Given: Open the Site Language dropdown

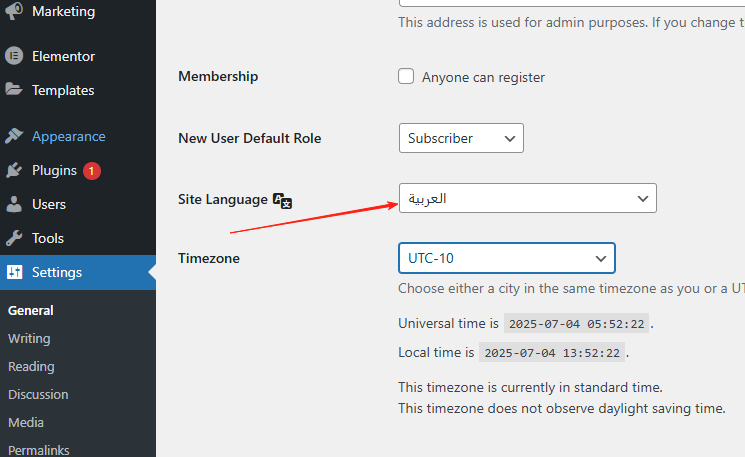Looking at the screenshot, I should 527,199.
